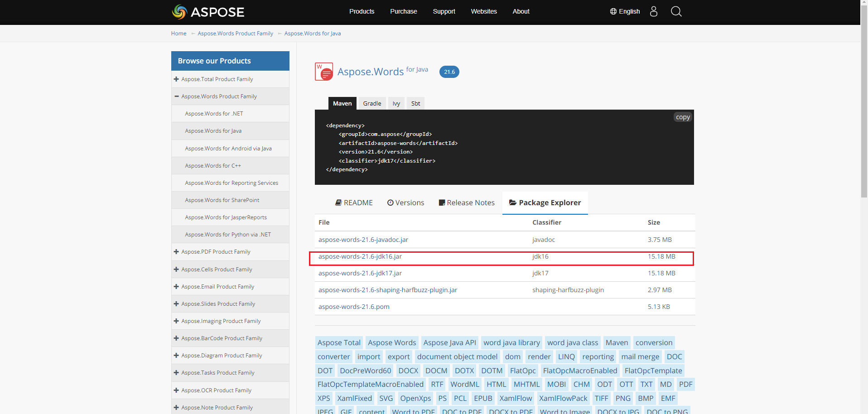Viewport: 868px width, 414px height.
Task: Click the '15.18 MB' size in jdk17 row
Action: [x=661, y=273]
